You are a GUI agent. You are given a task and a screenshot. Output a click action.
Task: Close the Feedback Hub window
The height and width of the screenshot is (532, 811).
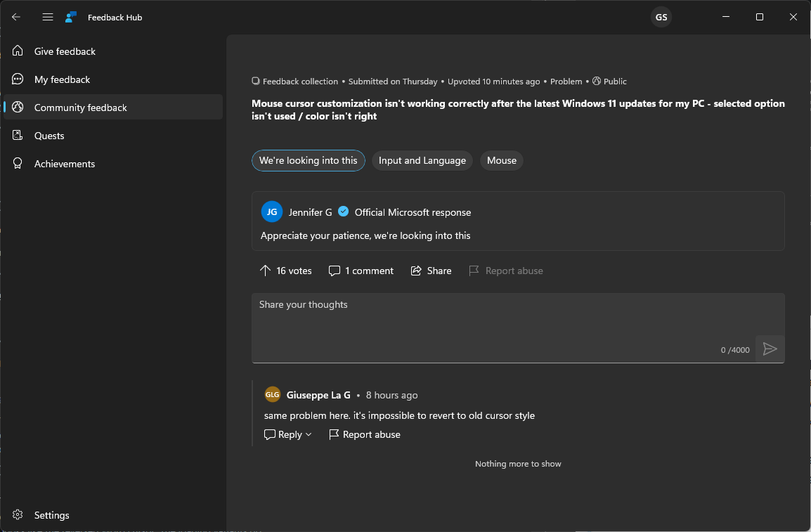tap(793, 17)
